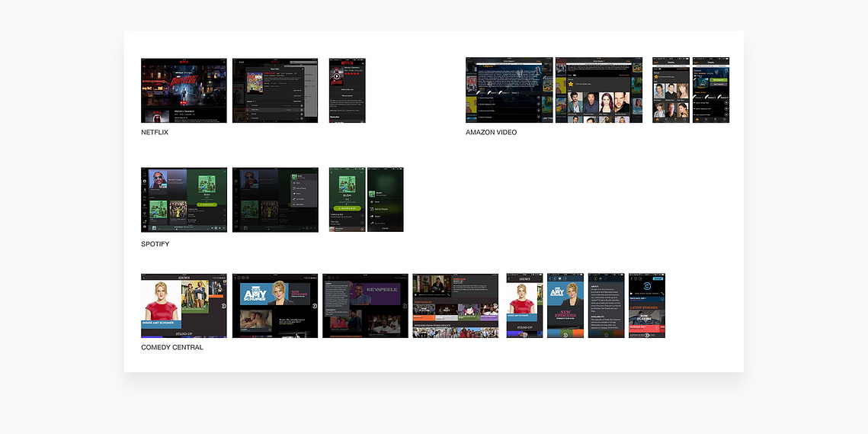Tap green Shuffle Play in Spotify tablet album screenshot

(207, 204)
